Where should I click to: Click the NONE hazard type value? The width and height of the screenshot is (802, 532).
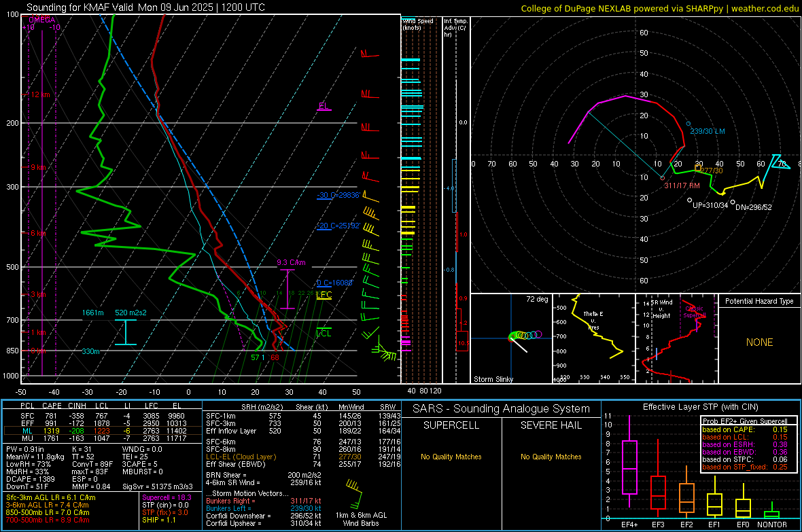(x=759, y=342)
